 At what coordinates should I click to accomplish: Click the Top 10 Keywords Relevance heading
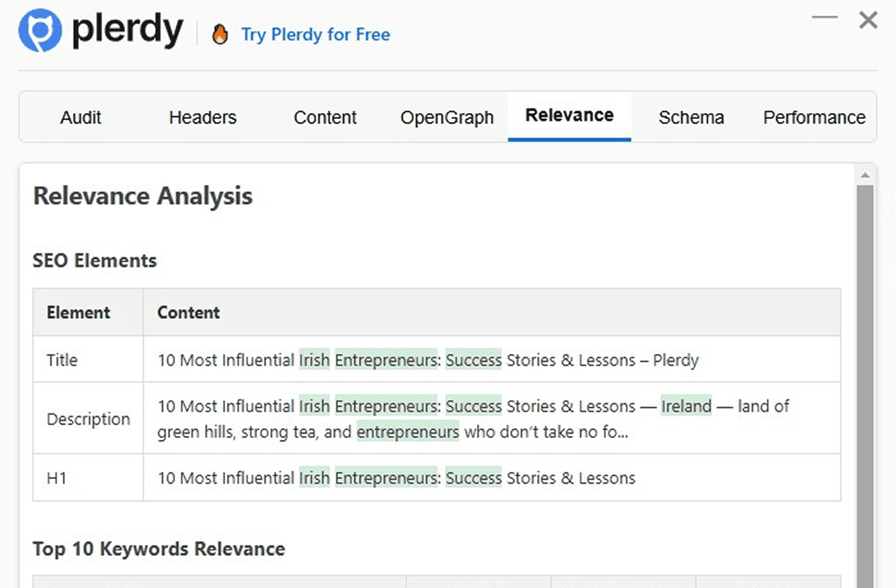(x=159, y=549)
